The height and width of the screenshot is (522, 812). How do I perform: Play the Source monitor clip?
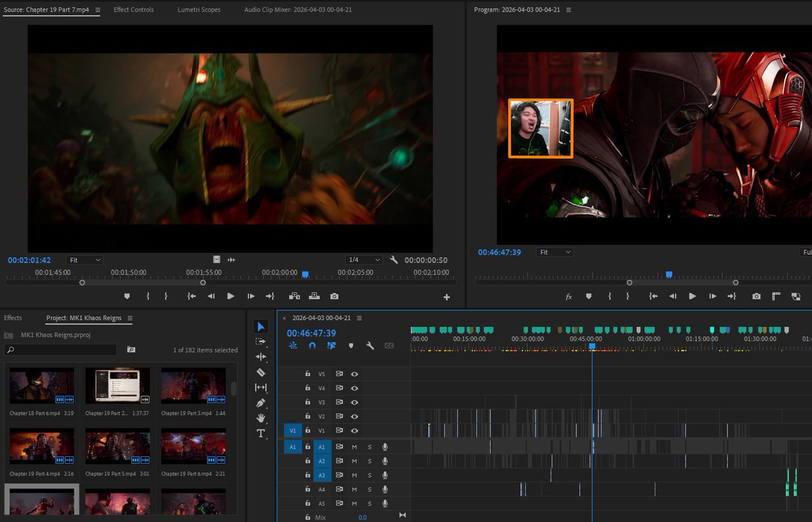(231, 296)
